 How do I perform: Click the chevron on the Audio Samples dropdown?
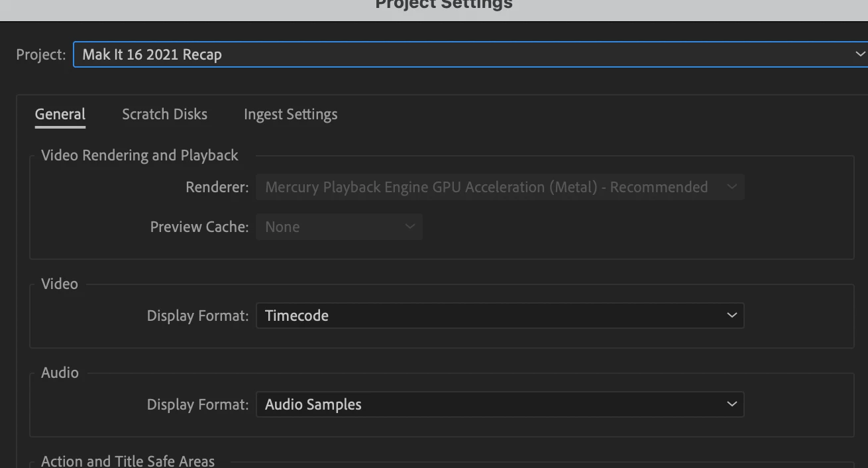click(732, 404)
